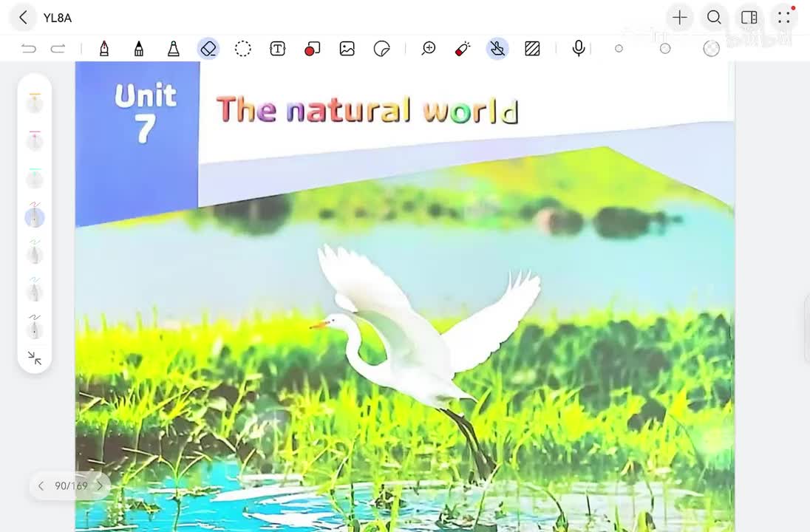The height and width of the screenshot is (532, 810).
Task: Select the fountain pen tool
Action: (104, 49)
